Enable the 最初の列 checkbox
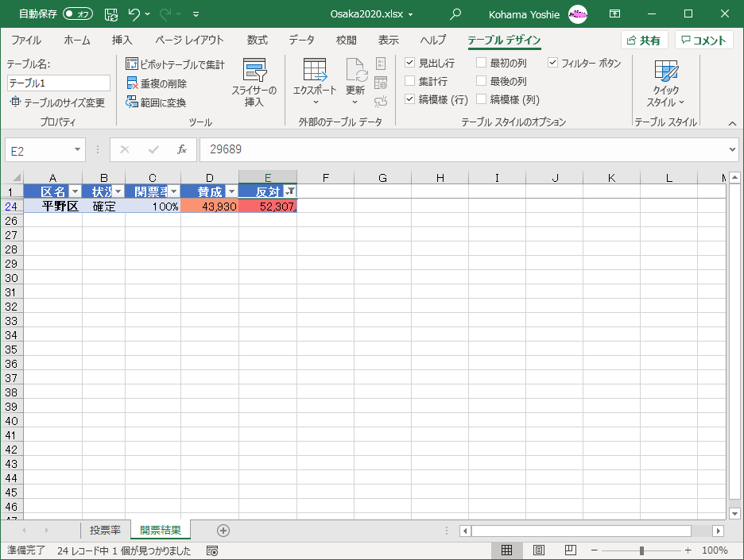 click(481, 63)
